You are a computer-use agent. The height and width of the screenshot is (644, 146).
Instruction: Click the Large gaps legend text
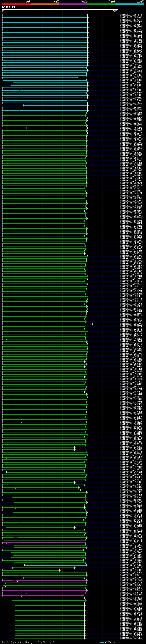tap(28, 642)
